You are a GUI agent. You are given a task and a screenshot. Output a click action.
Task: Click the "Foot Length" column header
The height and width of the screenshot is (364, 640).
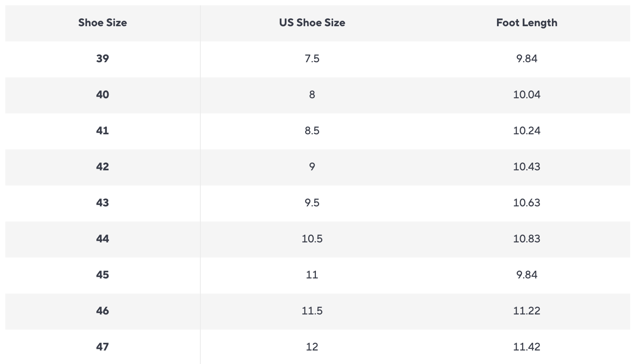tap(527, 23)
